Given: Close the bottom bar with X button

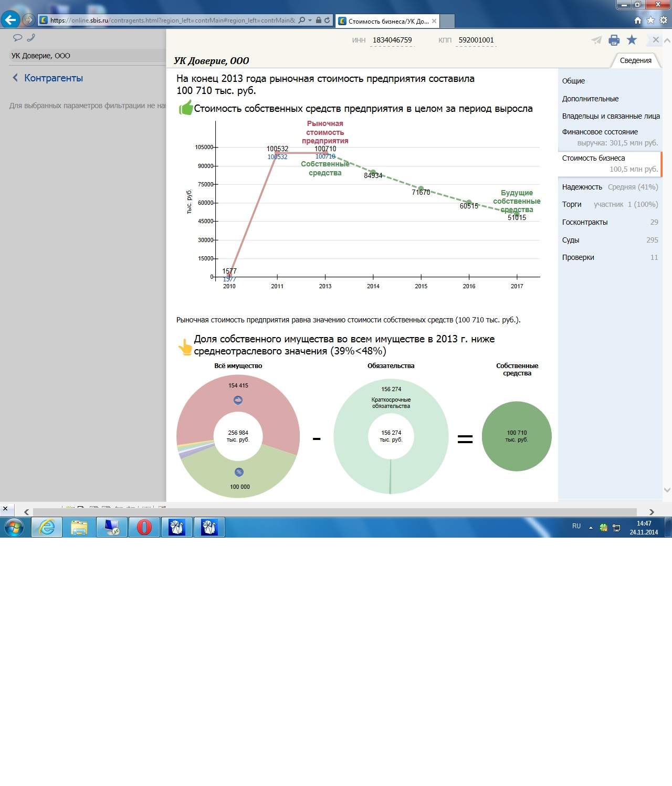Looking at the screenshot, I should tap(5, 508).
